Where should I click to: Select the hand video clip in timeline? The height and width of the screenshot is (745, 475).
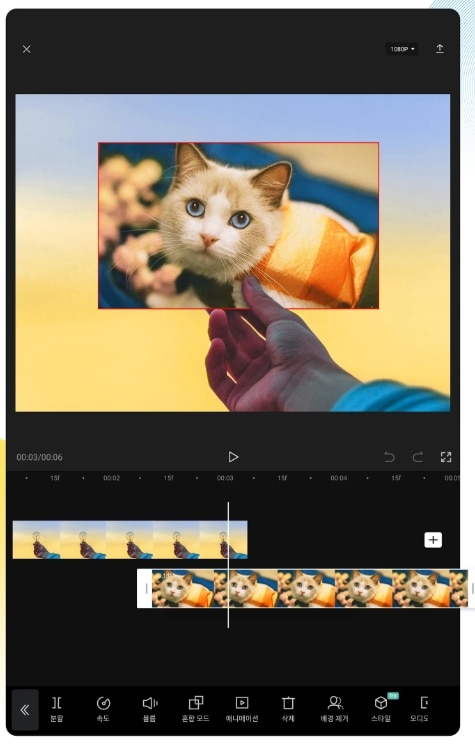pyautogui.click(x=130, y=540)
